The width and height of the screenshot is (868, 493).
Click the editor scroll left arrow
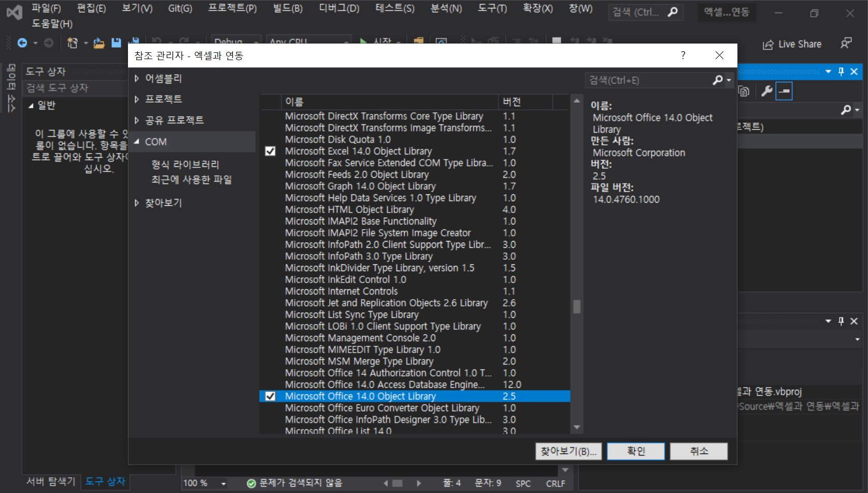coord(386,483)
